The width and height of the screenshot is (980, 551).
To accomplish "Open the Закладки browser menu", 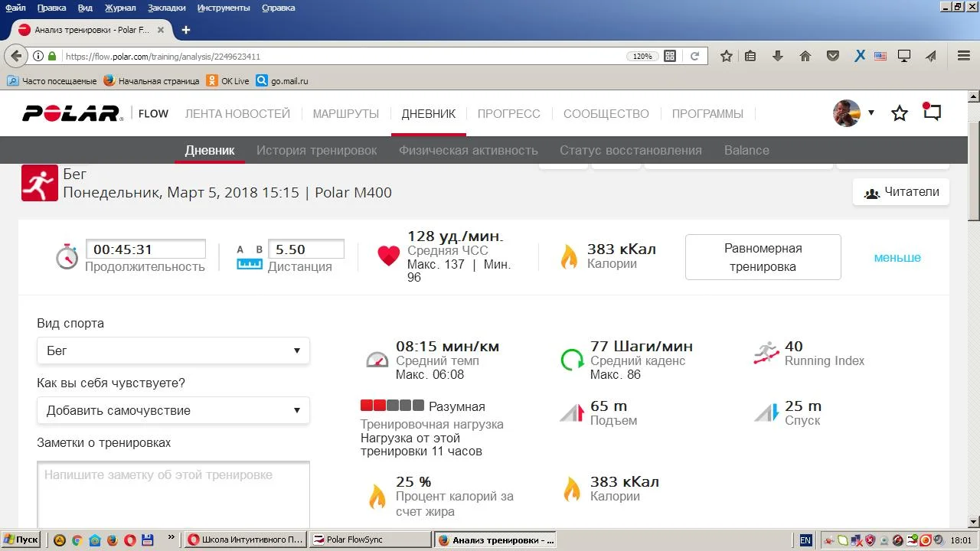I will pos(168,8).
